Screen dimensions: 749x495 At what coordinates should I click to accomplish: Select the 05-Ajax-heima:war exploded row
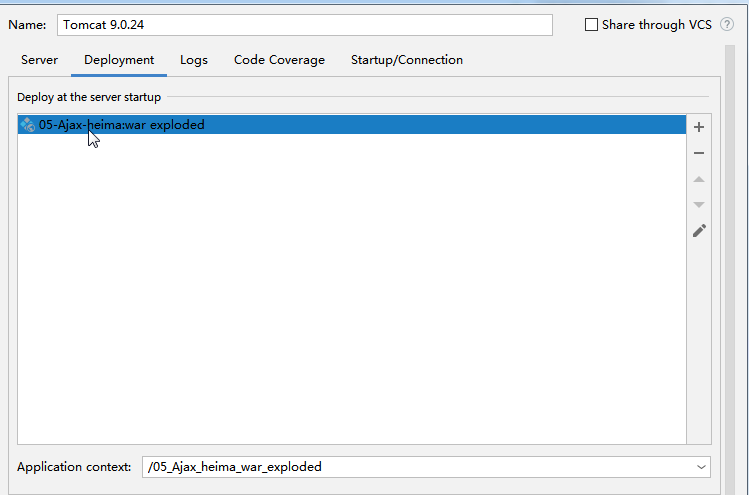tap(352, 125)
